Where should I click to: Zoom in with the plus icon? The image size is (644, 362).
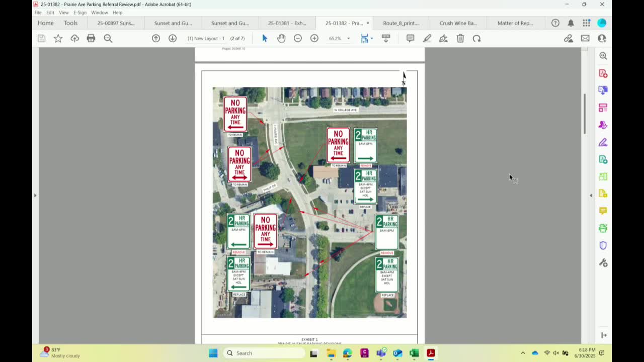pos(314,38)
